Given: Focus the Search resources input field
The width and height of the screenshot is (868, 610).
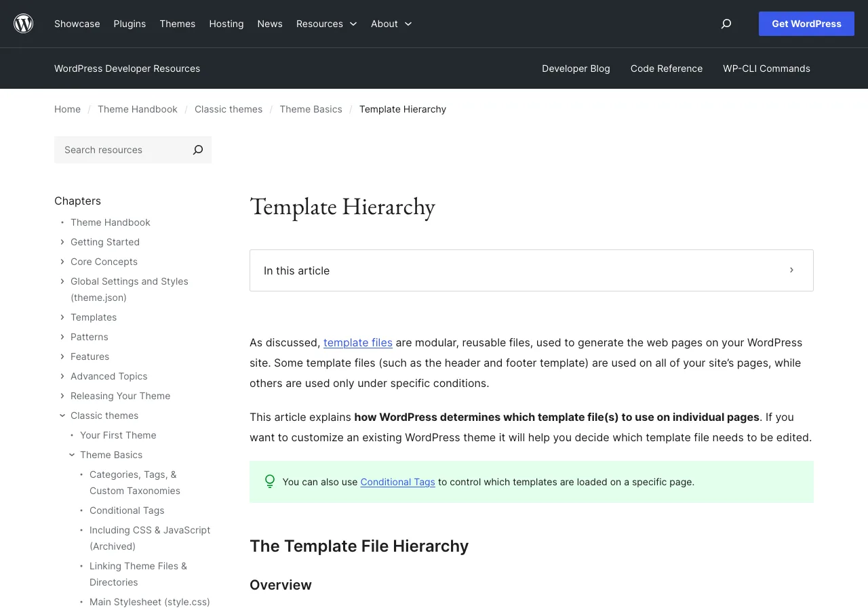Looking at the screenshot, I should click(121, 150).
